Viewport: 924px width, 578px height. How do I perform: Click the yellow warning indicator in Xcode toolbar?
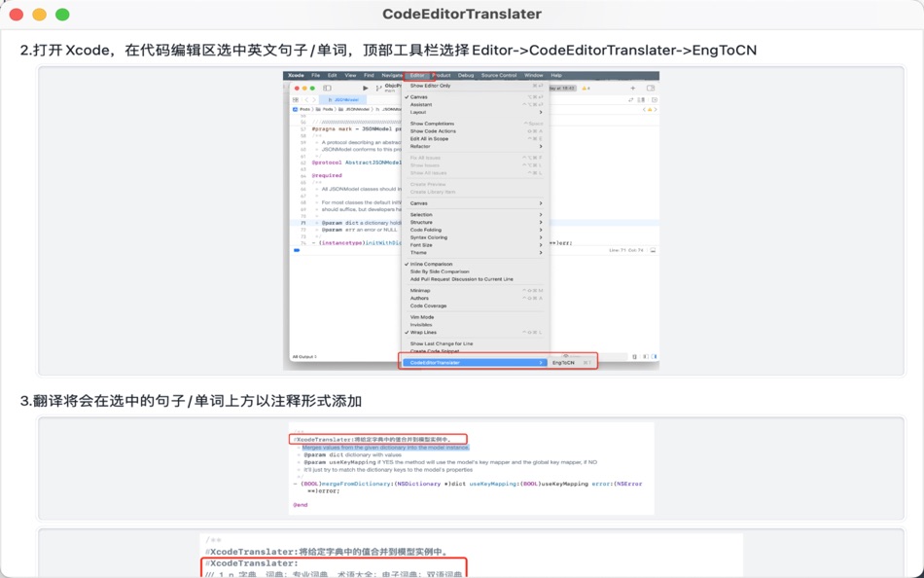586,88
